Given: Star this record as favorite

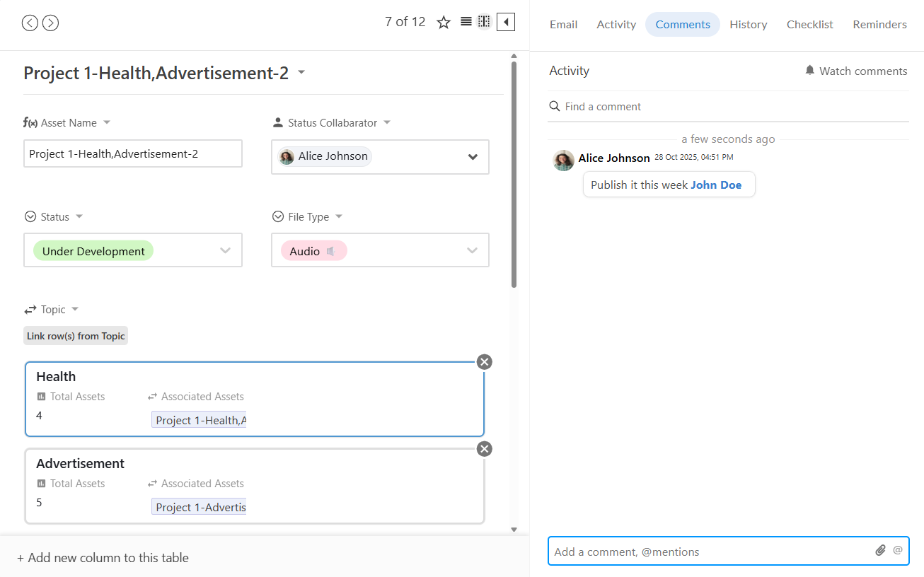Looking at the screenshot, I should point(444,23).
